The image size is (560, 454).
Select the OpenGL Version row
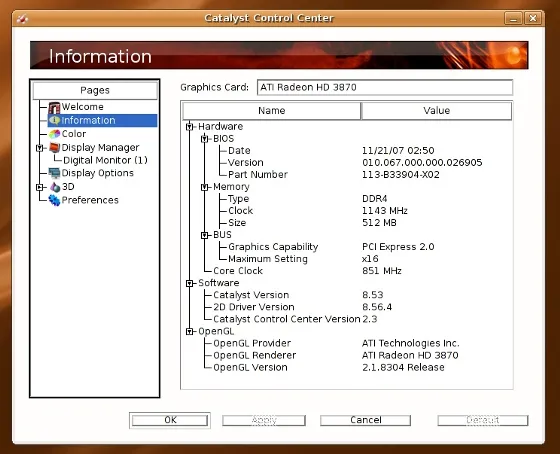347,368
